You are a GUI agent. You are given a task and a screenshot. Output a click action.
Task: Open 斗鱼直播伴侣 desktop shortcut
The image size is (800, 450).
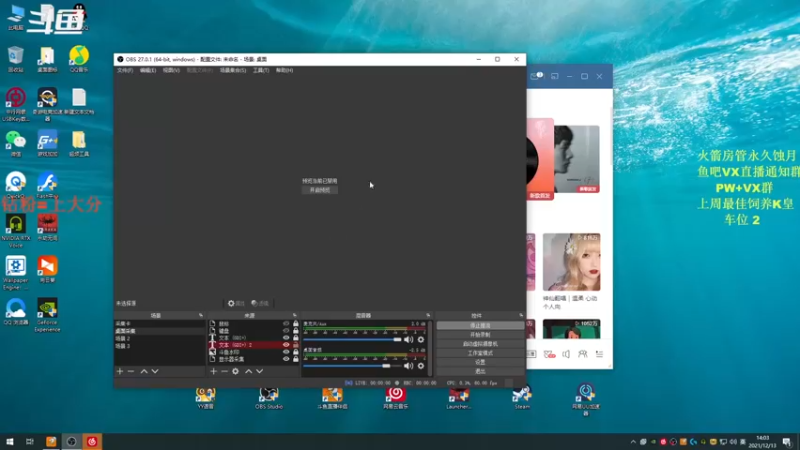[x=332, y=398]
